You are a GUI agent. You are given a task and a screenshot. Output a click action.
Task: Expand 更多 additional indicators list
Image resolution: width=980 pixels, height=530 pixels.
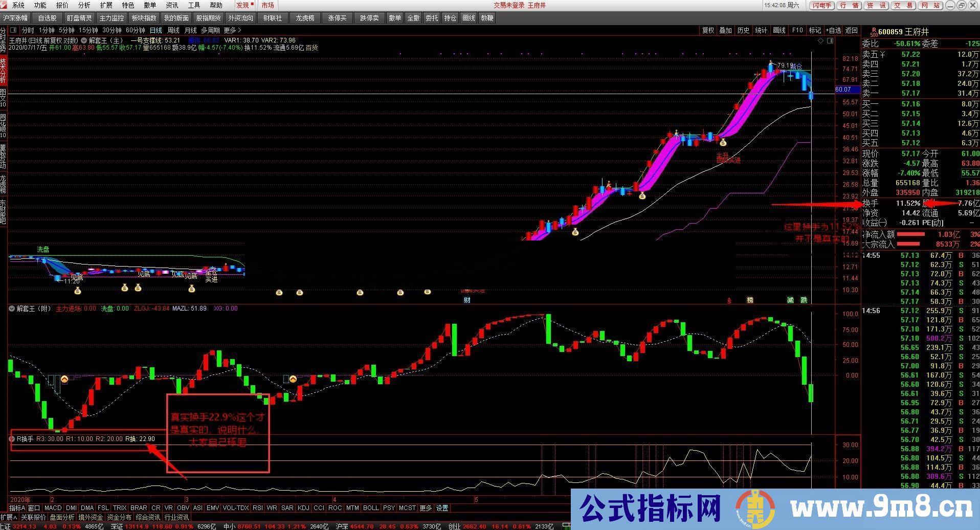click(425, 508)
